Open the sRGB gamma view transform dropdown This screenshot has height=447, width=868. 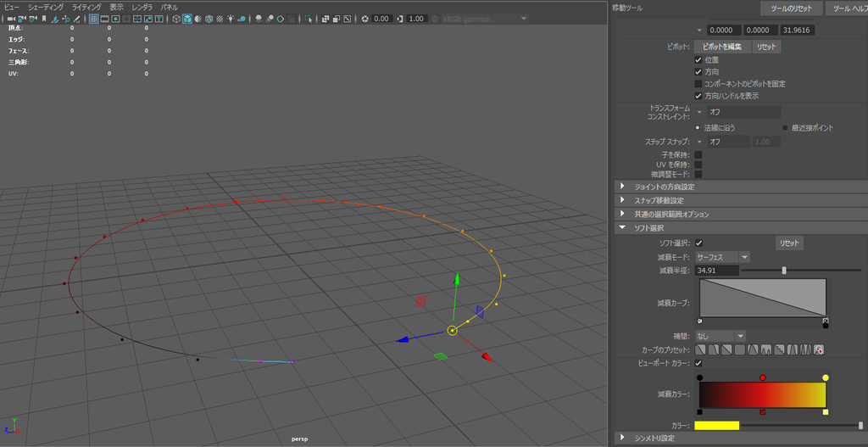pyautogui.click(x=486, y=19)
